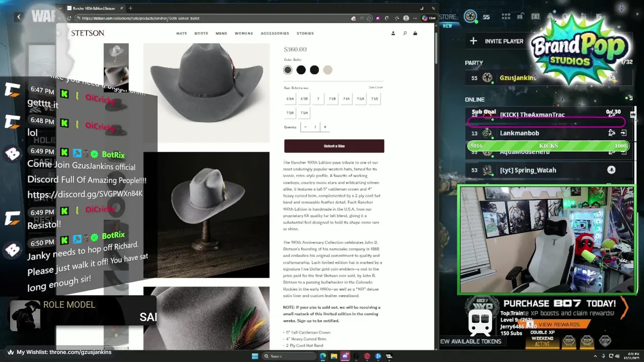The width and height of the screenshot is (644, 362).
Task: Open the BOOTS menu
Action: click(x=201, y=33)
